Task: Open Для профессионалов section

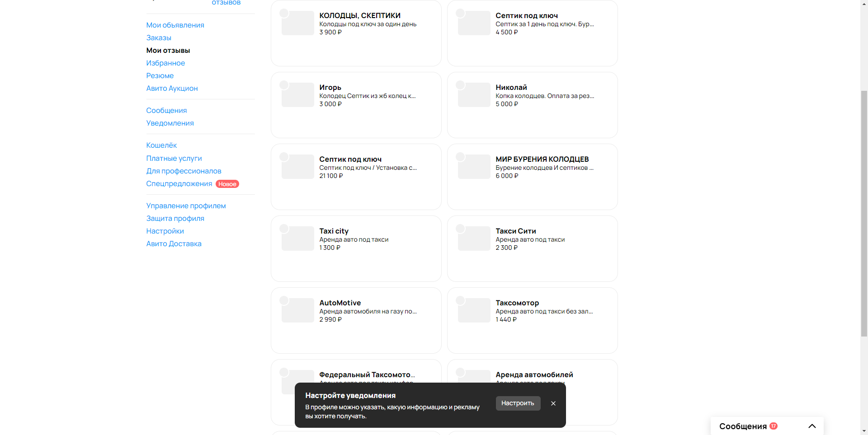Action: tap(184, 171)
